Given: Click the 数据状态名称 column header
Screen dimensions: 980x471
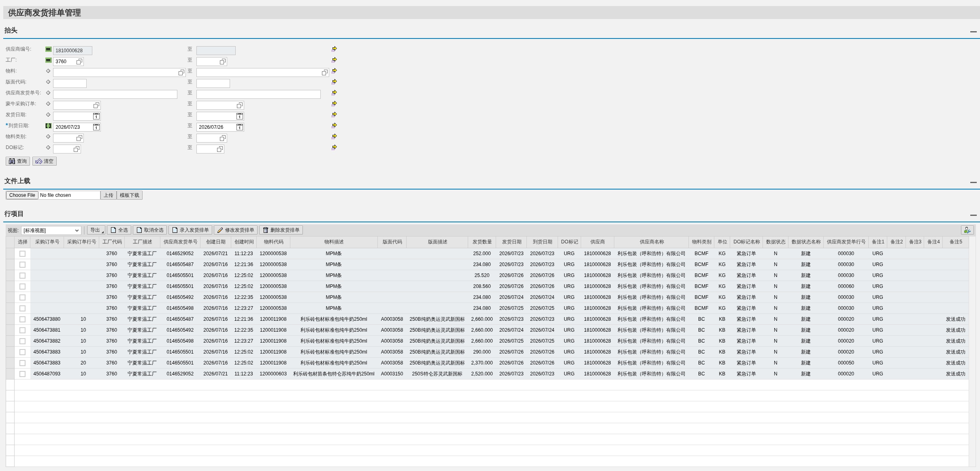Looking at the screenshot, I should [806, 242].
